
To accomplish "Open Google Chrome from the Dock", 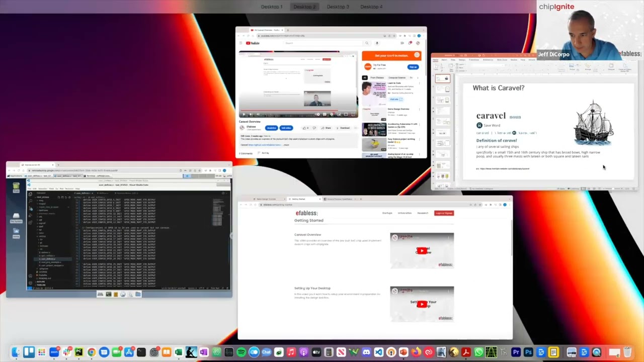I will (x=91, y=352).
